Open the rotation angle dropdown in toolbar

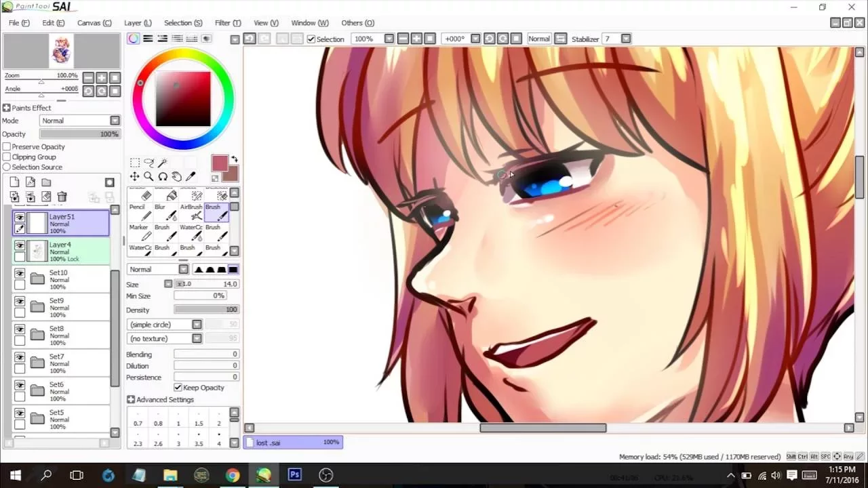[475, 39]
